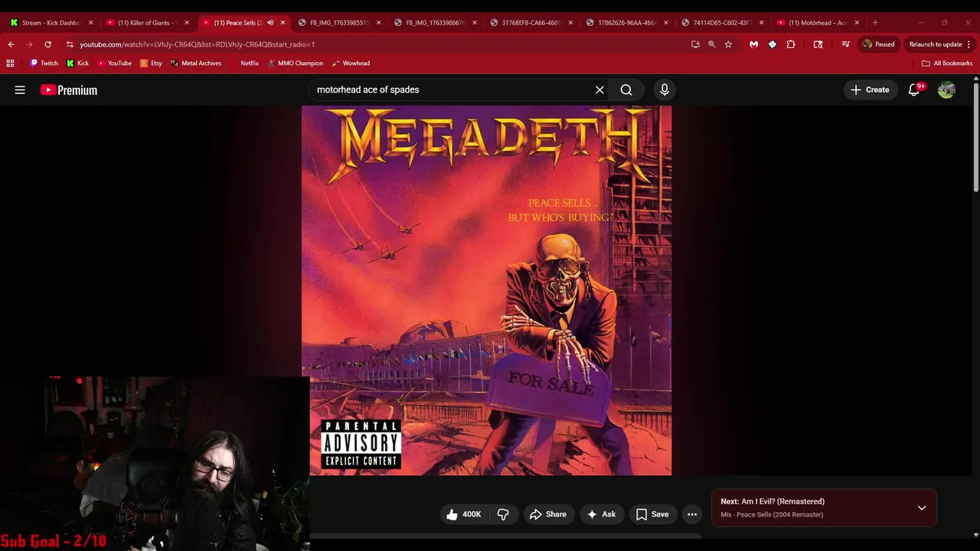
Task: Save the video to a playlist
Action: pyautogui.click(x=652, y=514)
